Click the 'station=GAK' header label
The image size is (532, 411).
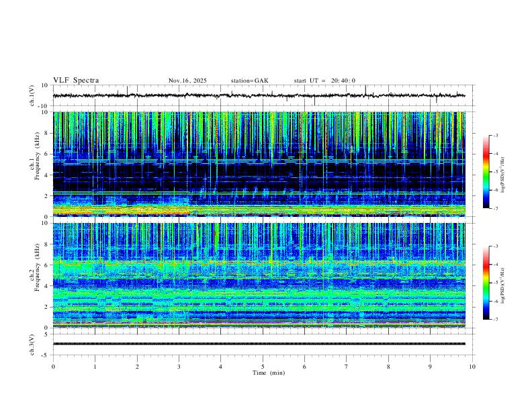click(x=249, y=81)
